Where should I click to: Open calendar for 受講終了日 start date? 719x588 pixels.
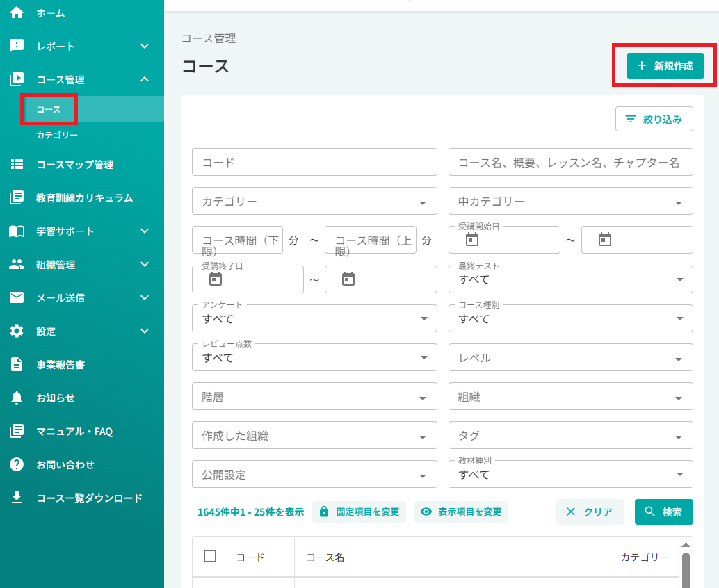coord(215,279)
